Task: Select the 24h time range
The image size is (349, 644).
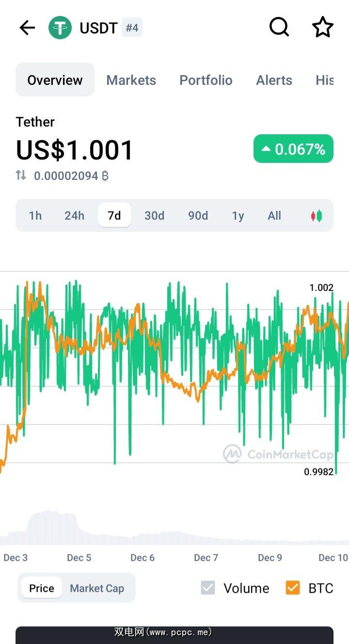Action: [x=75, y=216]
